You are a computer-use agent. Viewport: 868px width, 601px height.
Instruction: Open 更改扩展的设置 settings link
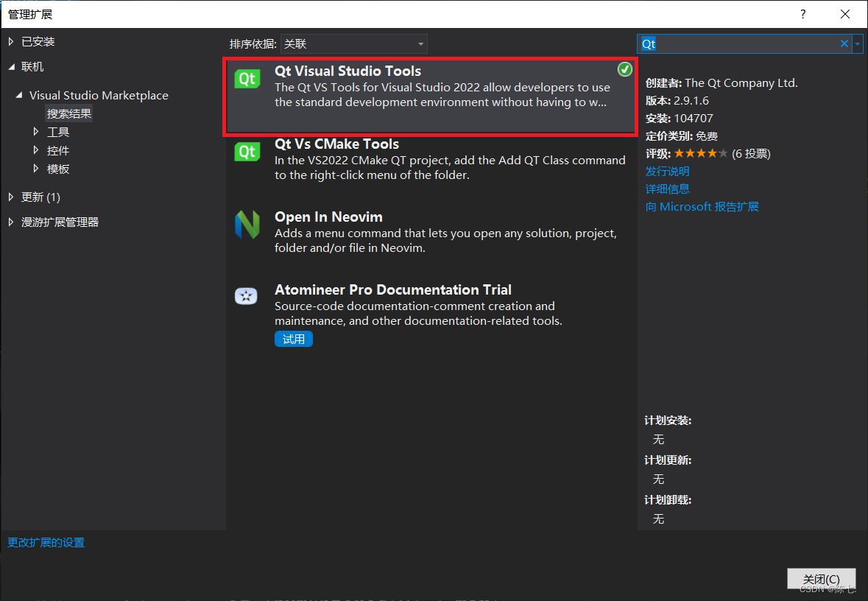tap(46, 542)
